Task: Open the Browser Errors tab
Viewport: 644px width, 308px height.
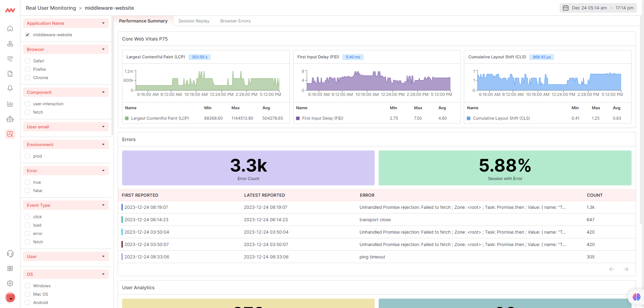Action: click(235, 21)
